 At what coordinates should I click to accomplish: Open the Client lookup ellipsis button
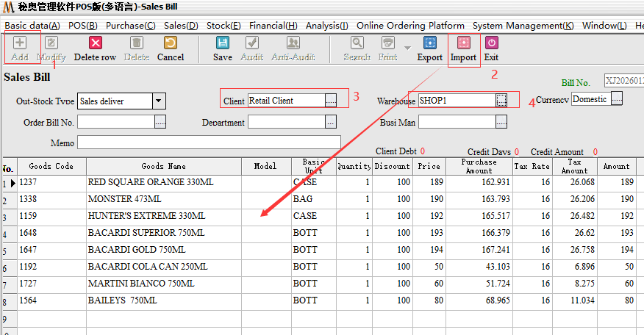[x=331, y=100]
